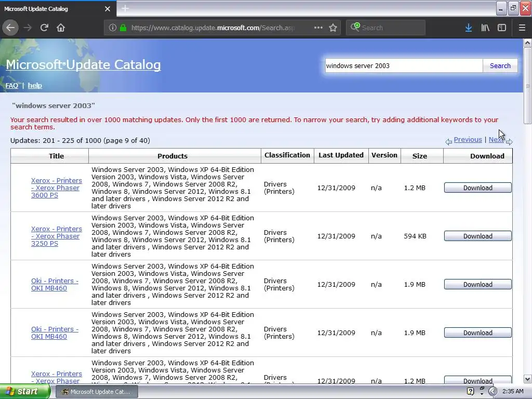
Task: Go back using the browser back arrow
Action: pos(10,28)
